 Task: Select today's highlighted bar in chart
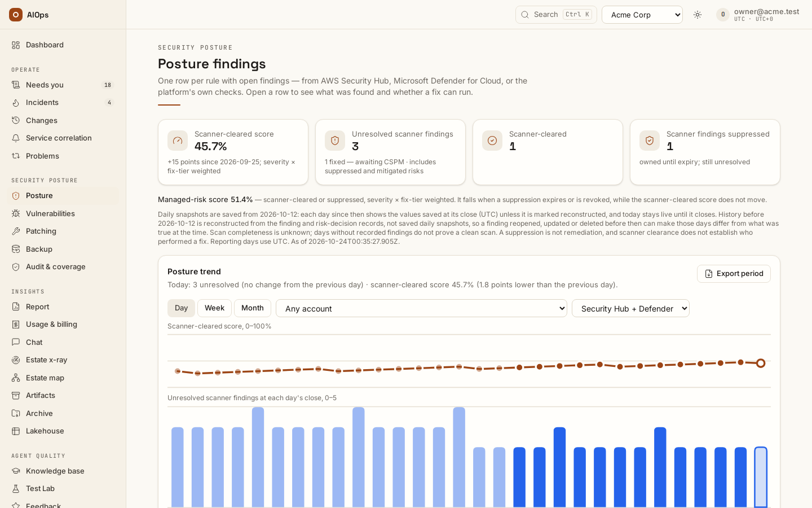pyautogui.click(x=761, y=477)
